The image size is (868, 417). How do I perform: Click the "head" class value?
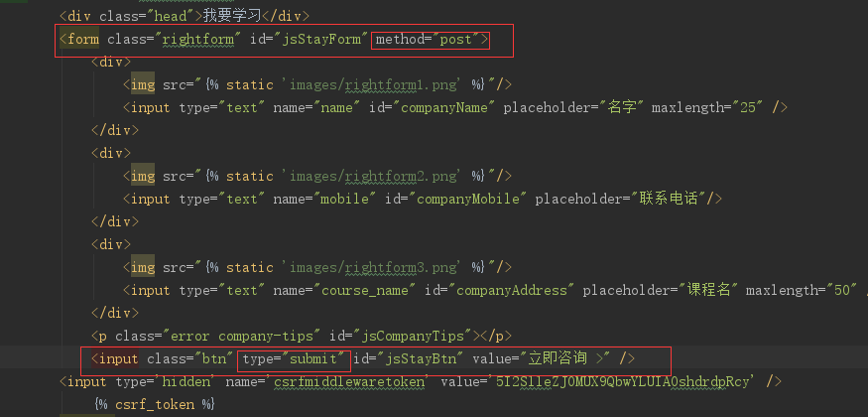[170, 16]
